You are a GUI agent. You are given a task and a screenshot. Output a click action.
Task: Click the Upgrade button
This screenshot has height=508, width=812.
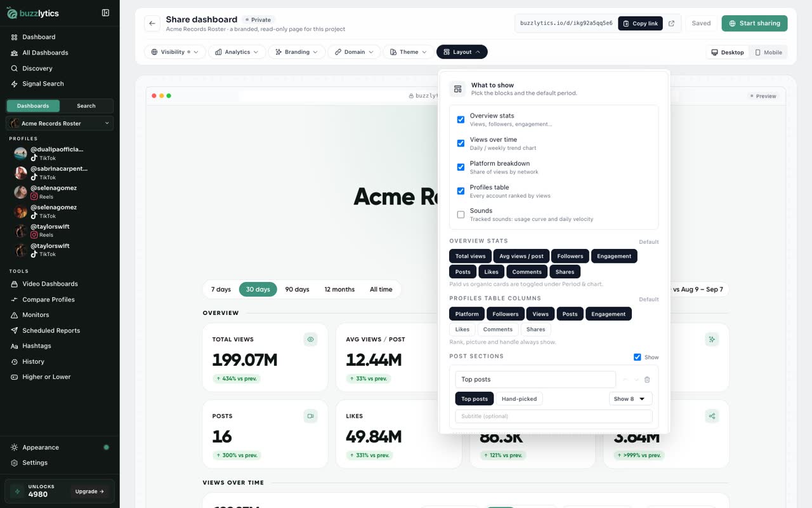[x=89, y=491]
